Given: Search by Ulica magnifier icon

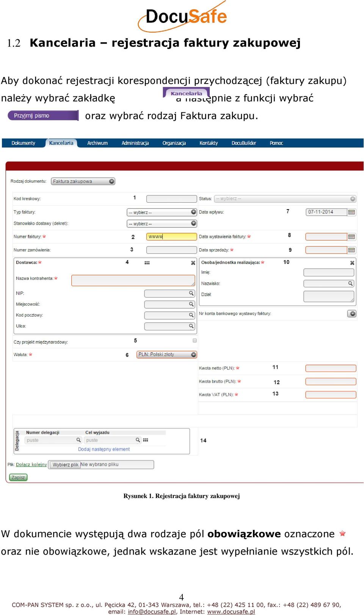Looking at the screenshot, I should (191, 326).
